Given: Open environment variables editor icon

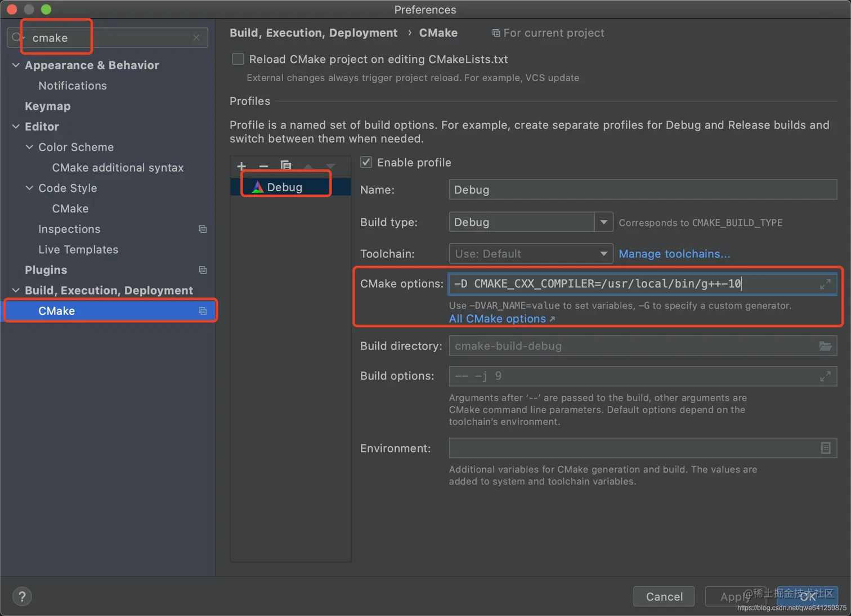Looking at the screenshot, I should click(825, 448).
